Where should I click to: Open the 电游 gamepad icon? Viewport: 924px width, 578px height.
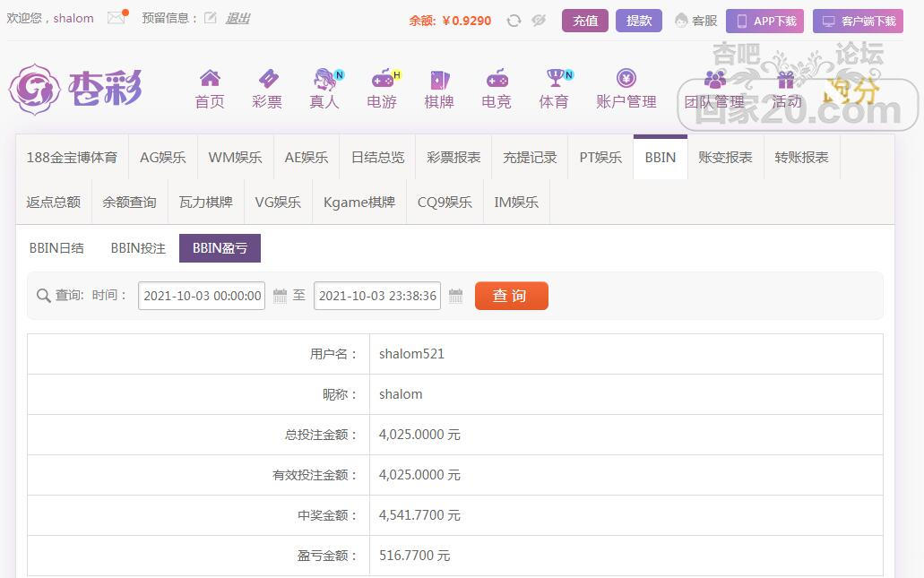(x=382, y=79)
